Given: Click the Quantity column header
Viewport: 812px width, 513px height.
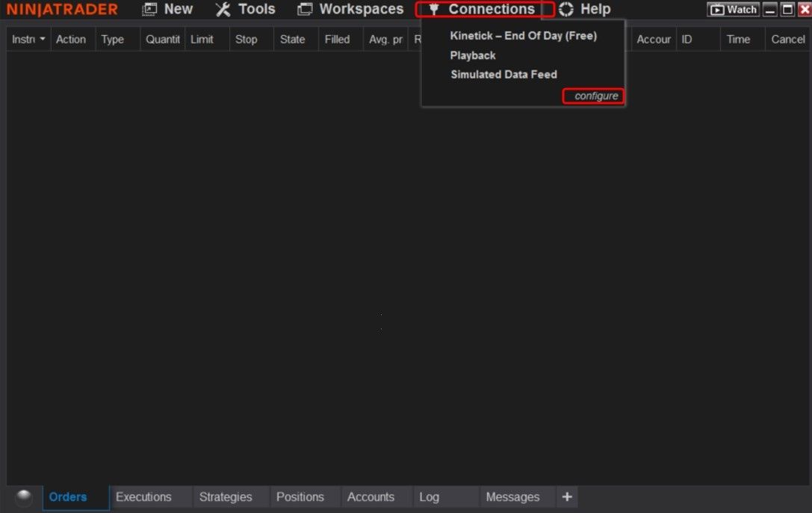Looking at the screenshot, I should click(163, 40).
